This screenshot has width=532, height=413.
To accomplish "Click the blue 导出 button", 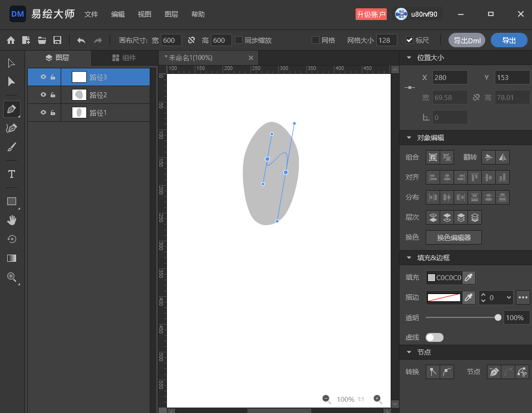I will (x=509, y=41).
